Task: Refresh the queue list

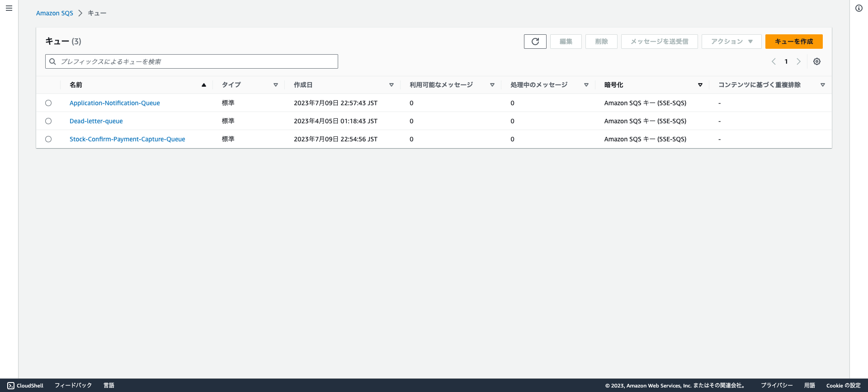Action: [535, 42]
